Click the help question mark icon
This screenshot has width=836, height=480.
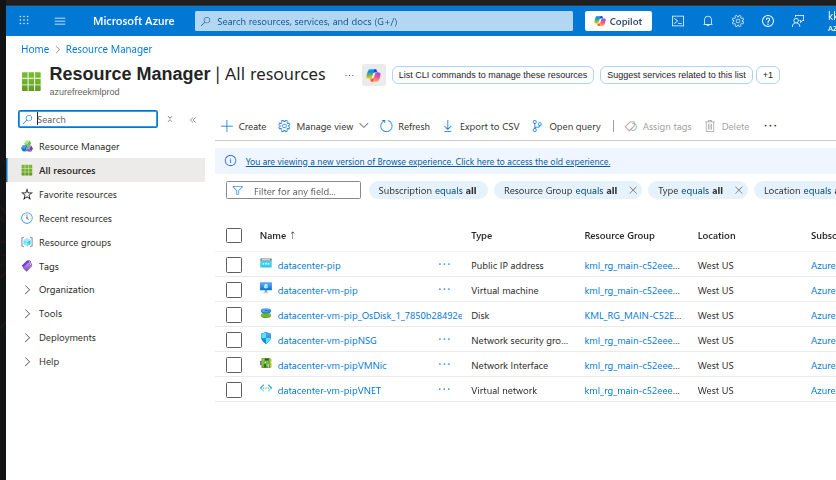coord(768,21)
